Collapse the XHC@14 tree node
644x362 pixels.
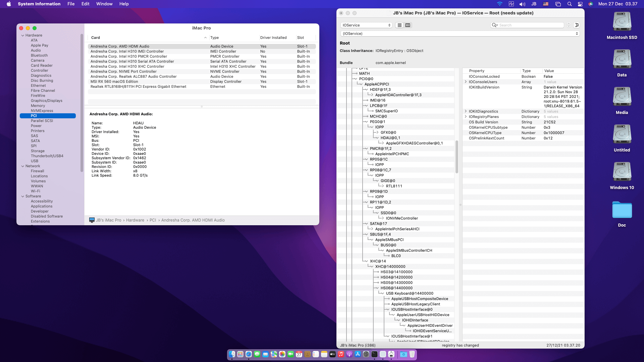click(x=366, y=261)
